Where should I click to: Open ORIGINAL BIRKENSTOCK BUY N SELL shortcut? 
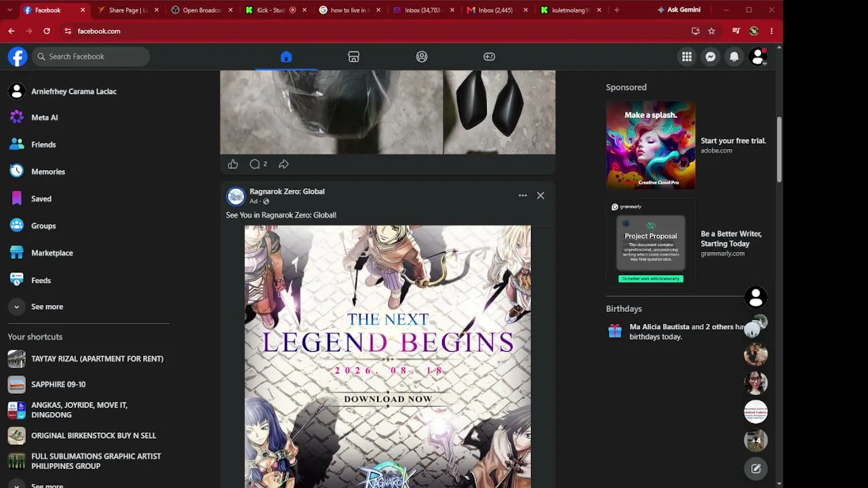tap(88, 436)
